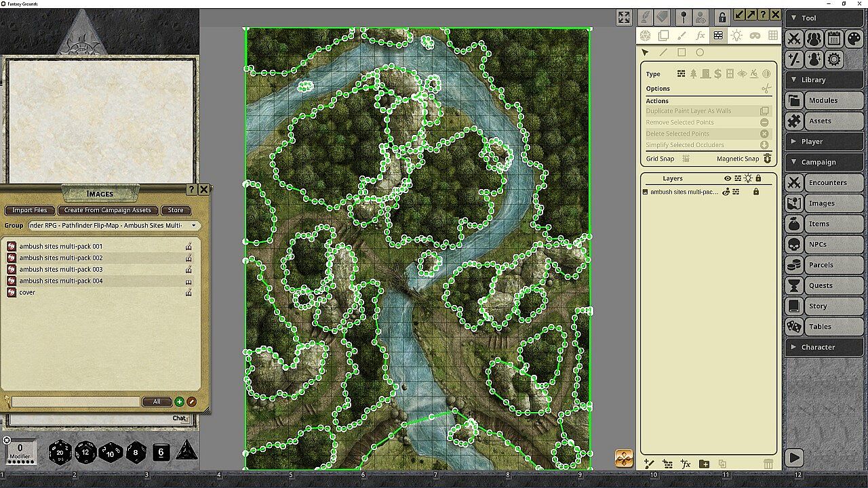Click the add paint layer icon

point(649,464)
